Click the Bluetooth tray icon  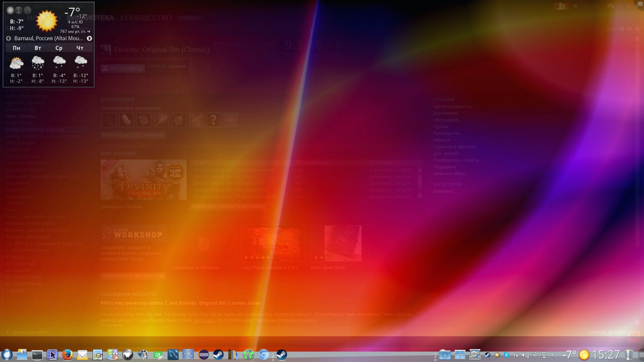tap(535, 355)
